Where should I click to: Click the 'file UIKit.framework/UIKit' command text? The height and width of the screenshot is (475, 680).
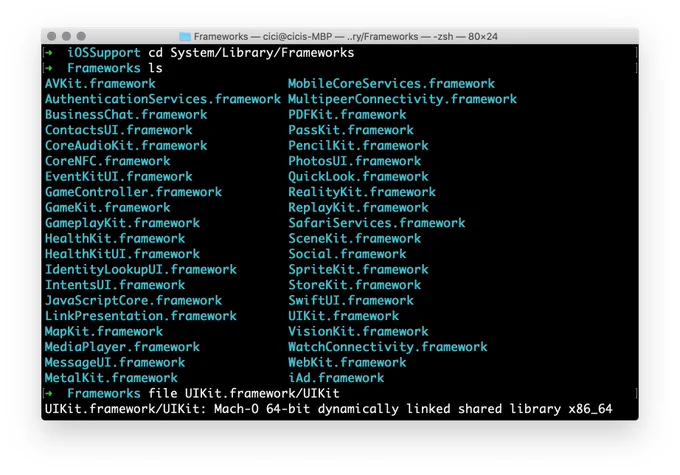pyautogui.click(x=244, y=394)
